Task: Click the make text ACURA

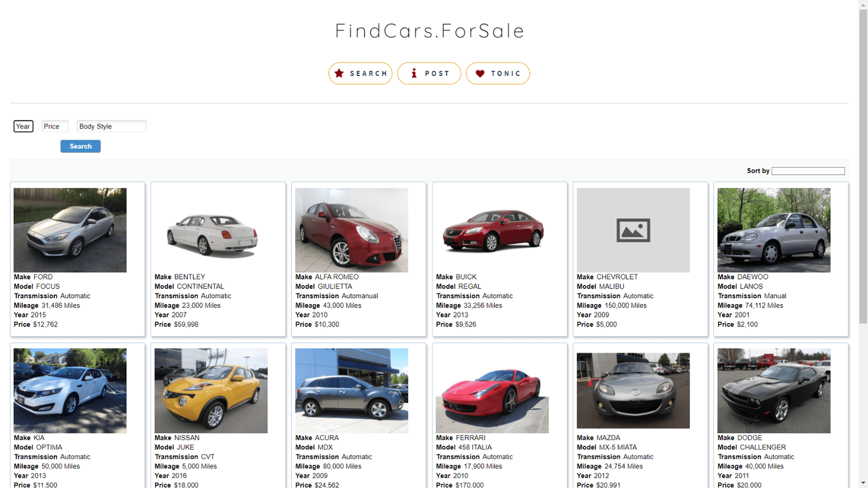Action: [x=327, y=438]
